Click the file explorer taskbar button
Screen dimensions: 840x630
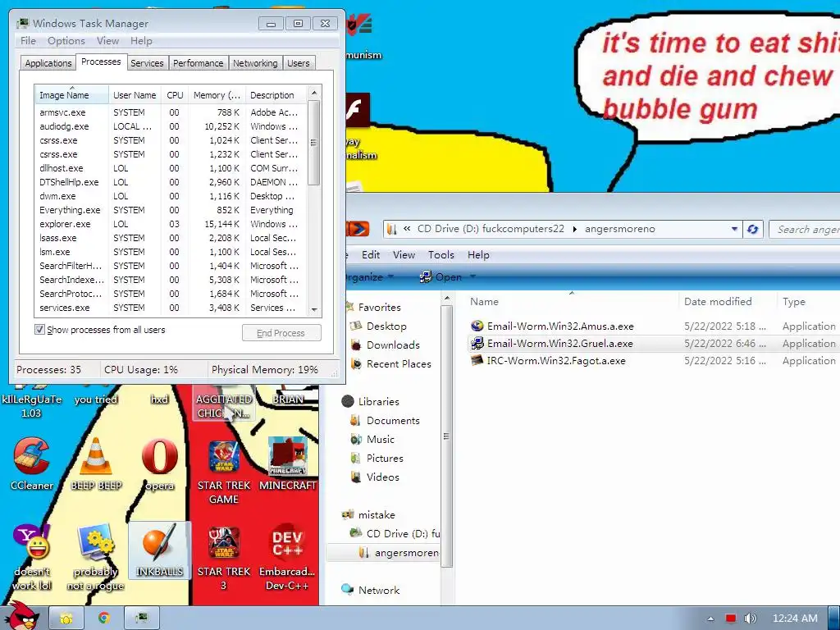[66, 619]
